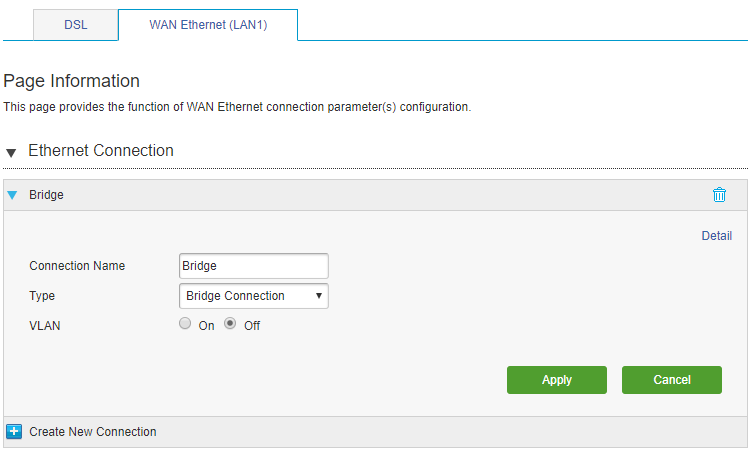Viewport: 751px width, 452px height.
Task: Click the Create New Connection text
Action: pos(92,432)
